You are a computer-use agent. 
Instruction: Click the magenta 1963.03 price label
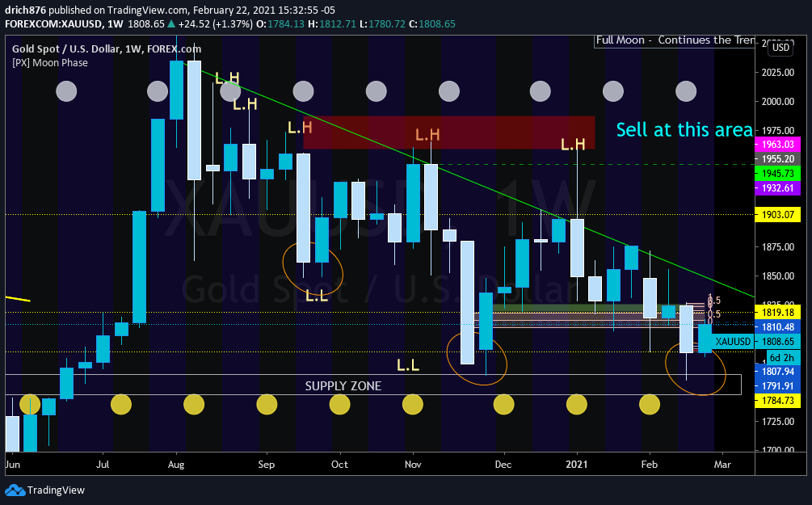777,145
